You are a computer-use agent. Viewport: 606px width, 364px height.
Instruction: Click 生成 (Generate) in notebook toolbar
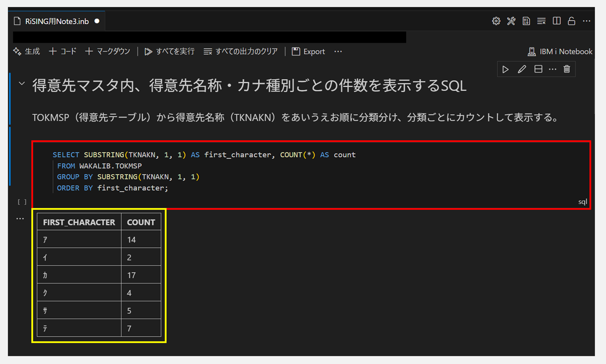point(26,51)
